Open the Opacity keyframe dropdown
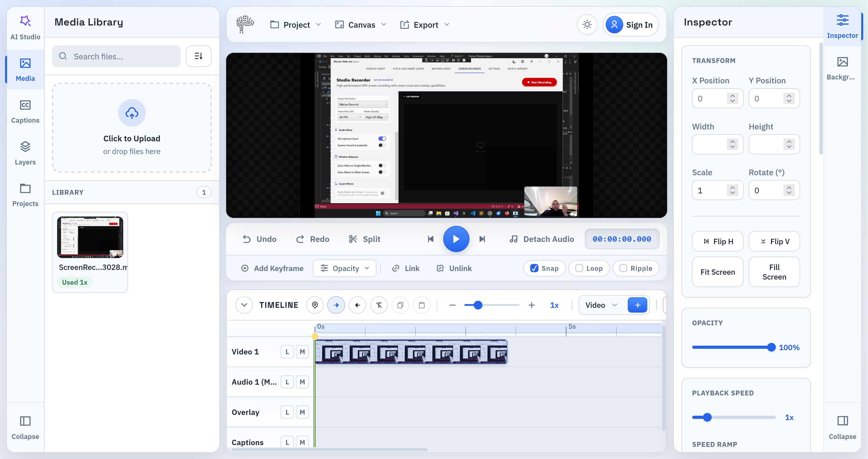The image size is (868, 459). 344,268
